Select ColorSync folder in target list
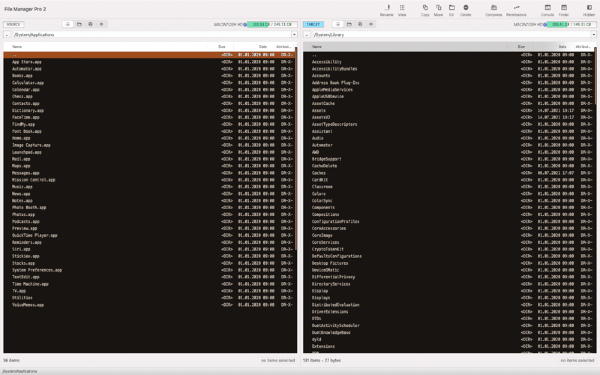The image size is (600, 375). 449,201
